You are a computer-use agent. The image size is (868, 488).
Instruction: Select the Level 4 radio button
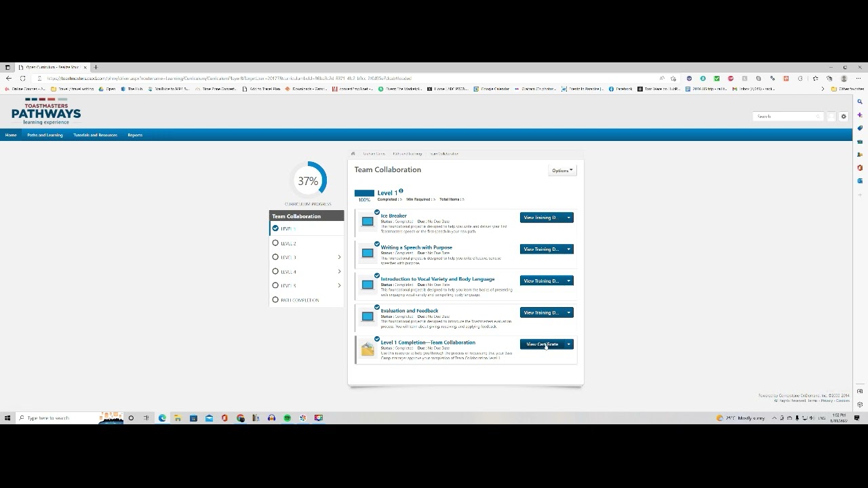click(x=275, y=271)
